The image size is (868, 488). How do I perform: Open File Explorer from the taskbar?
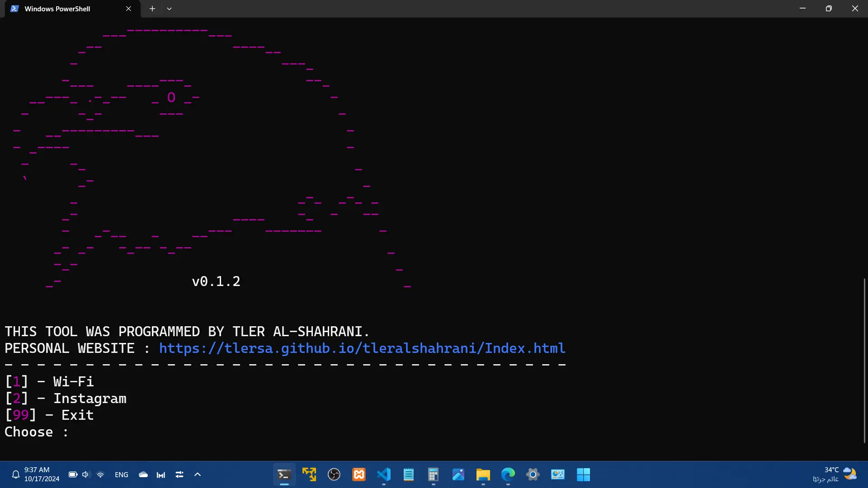[483, 474]
